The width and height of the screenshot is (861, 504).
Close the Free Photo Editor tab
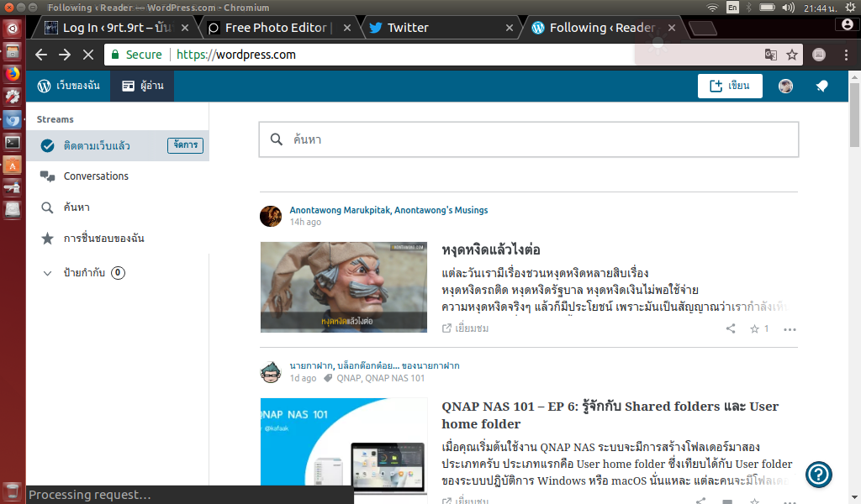tap(346, 28)
